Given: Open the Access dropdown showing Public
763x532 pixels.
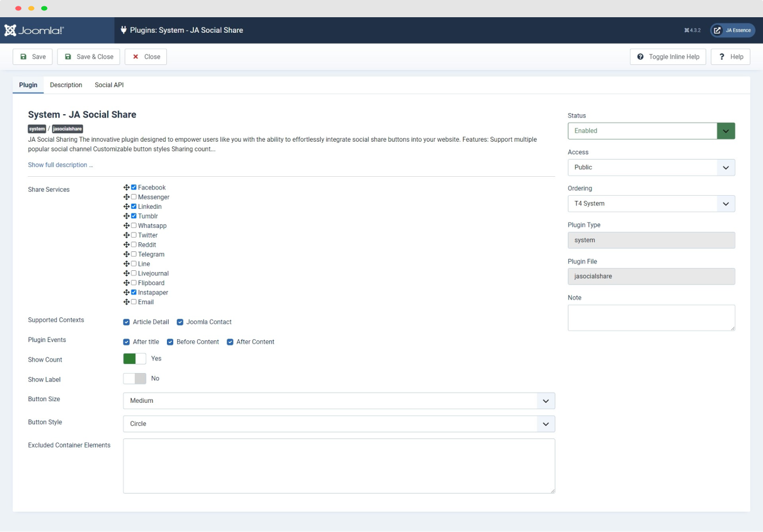Looking at the screenshot, I should pyautogui.click(x=651, y=168).
